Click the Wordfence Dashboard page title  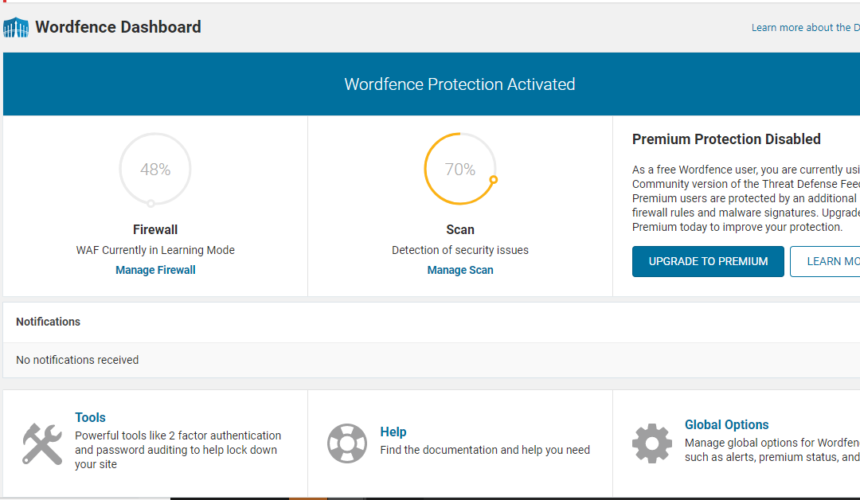pyautogui.click(x=118, y=27)
